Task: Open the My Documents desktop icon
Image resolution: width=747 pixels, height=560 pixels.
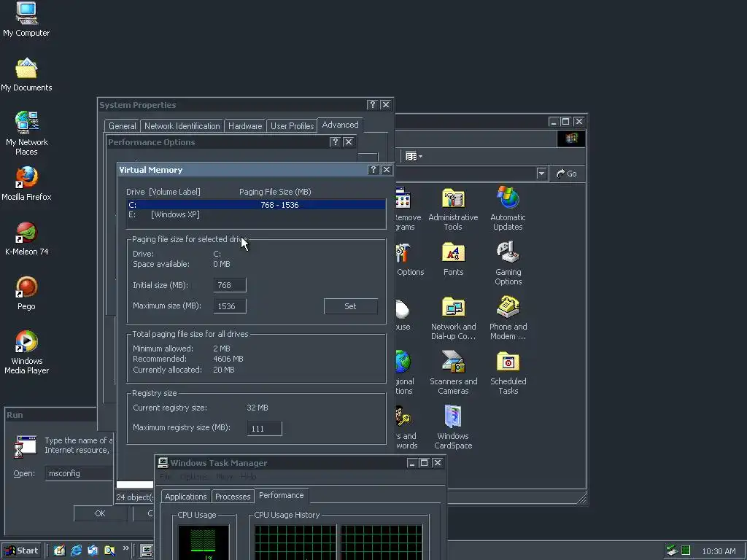Action: pos(26,74)
